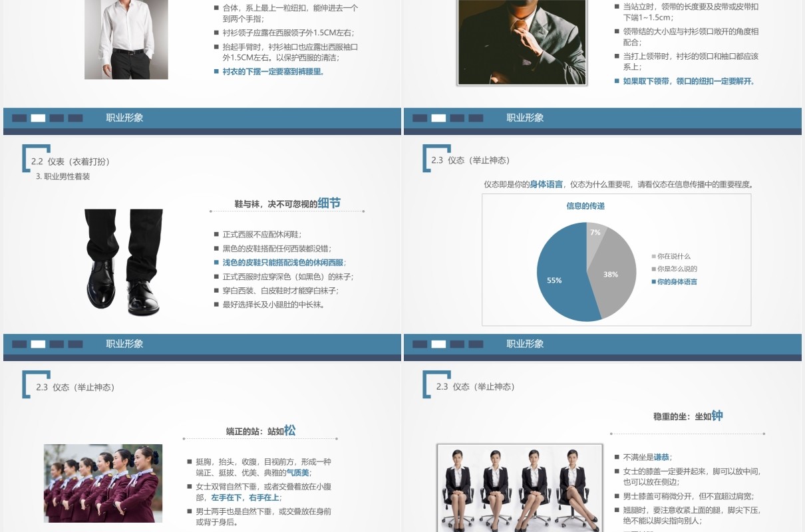
Task: Click the bullet starting 合体，系上最上一粒纽扣
Action: tap(287, 13)
